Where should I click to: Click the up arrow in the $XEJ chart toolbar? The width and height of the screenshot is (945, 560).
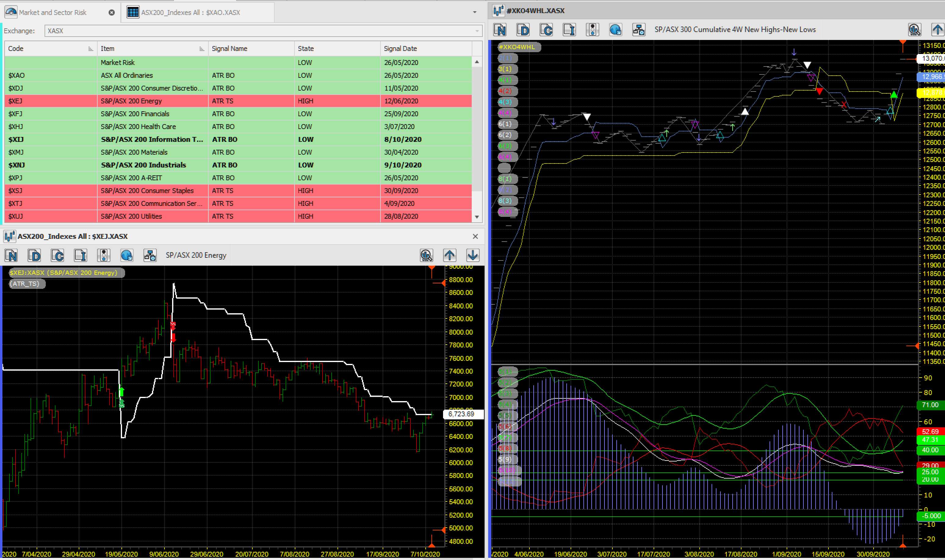pyautogui.click(x=449, y=256)
